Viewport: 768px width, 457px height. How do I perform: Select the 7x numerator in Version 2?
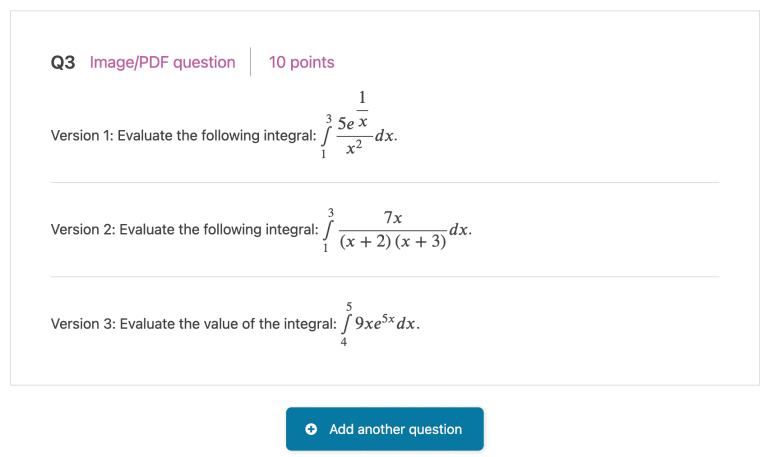pos(393,217)
